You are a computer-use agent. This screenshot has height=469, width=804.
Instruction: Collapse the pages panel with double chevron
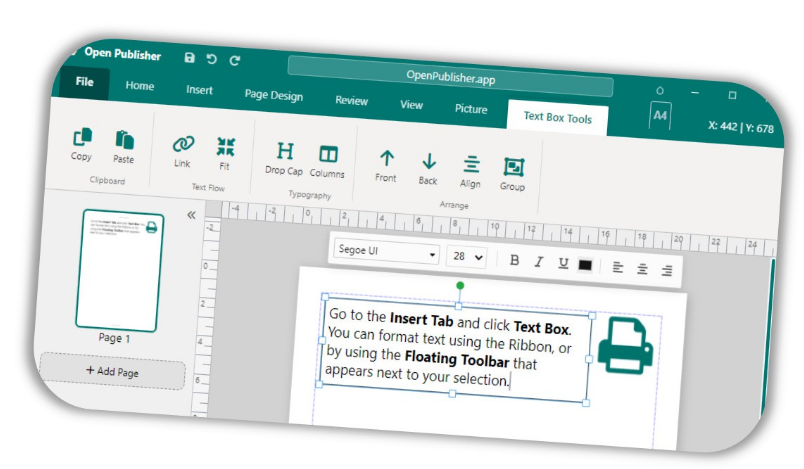tap(191, 215)
